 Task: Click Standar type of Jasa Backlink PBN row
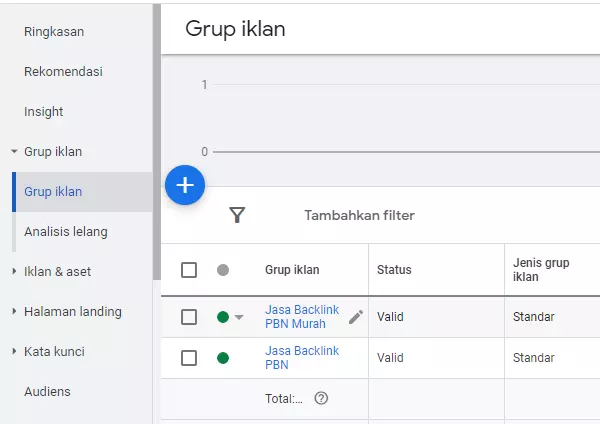click(533, 358)
